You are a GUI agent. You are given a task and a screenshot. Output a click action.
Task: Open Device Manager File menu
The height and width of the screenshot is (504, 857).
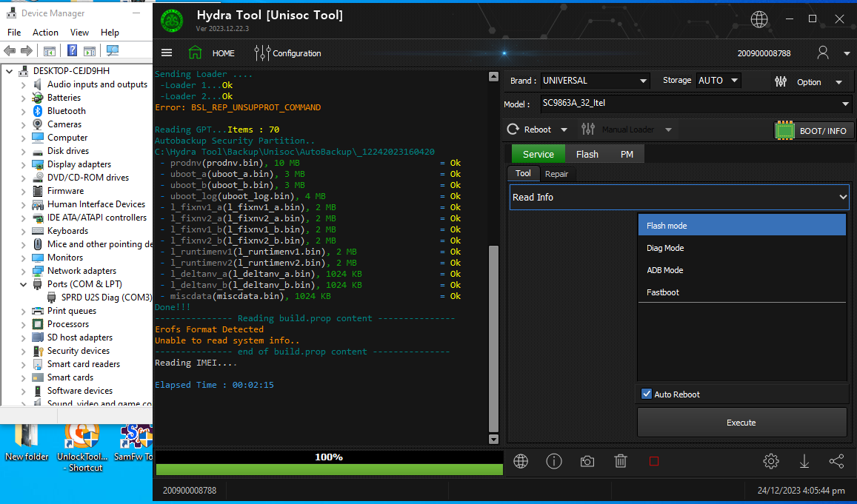[x=14, y=33]
